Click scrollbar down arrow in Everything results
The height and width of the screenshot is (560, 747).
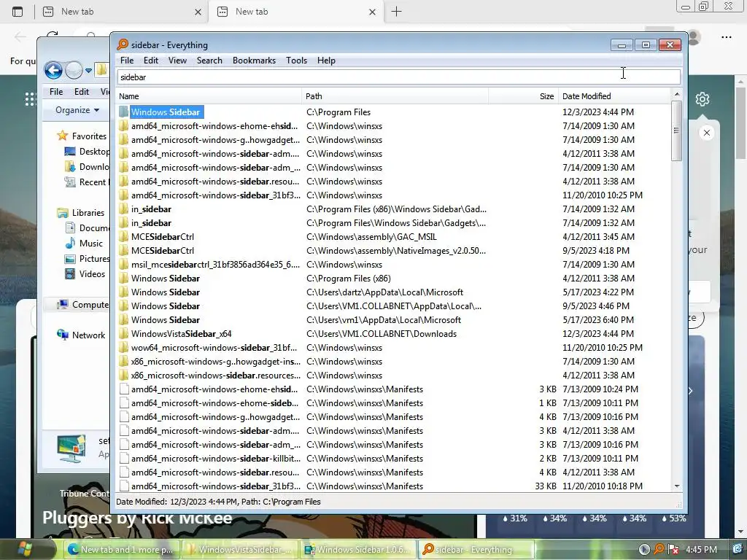coord(676,486)
